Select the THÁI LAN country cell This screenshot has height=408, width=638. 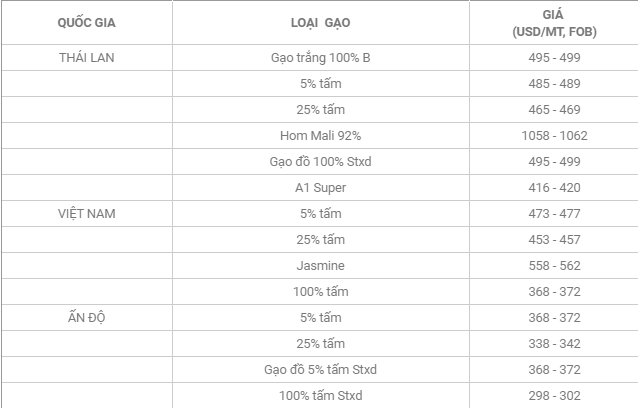pyautogui.click(x=86, y=58)
